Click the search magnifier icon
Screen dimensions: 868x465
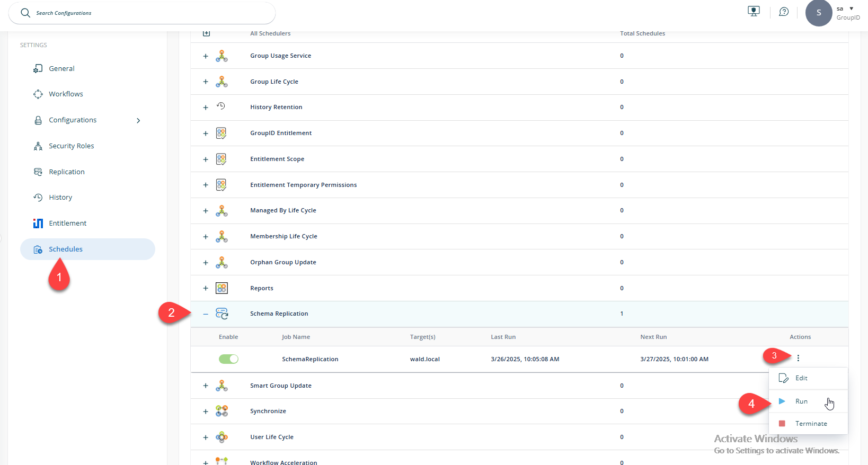click(25, 13)
